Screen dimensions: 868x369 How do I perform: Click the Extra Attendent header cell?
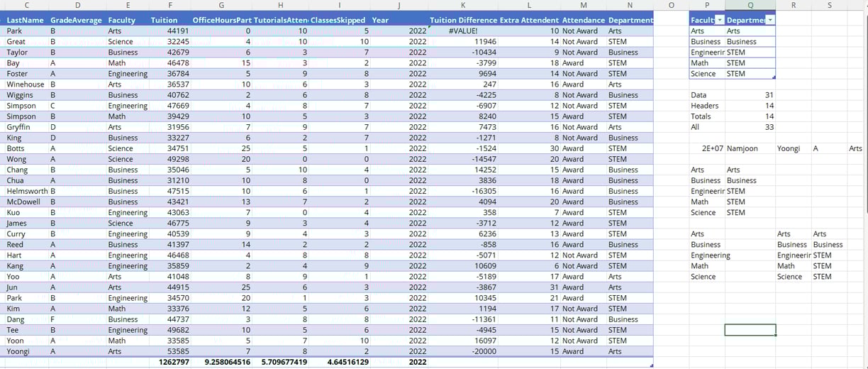529,21
